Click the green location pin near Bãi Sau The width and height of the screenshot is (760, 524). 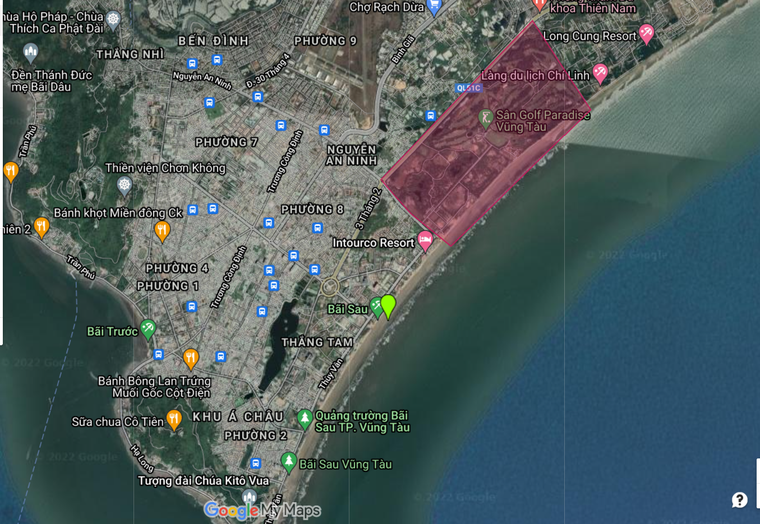(388, 305)
